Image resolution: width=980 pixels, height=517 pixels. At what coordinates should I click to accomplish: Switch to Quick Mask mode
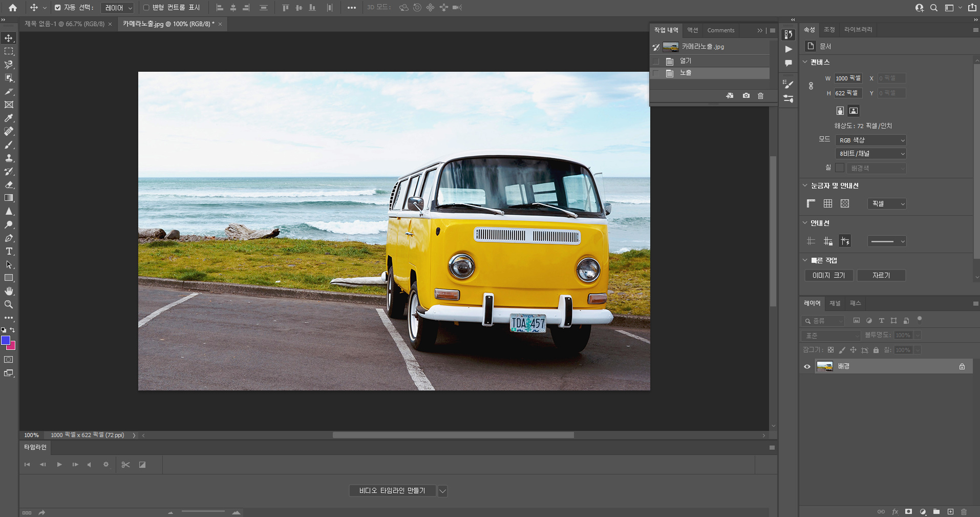tap(9, 360)
